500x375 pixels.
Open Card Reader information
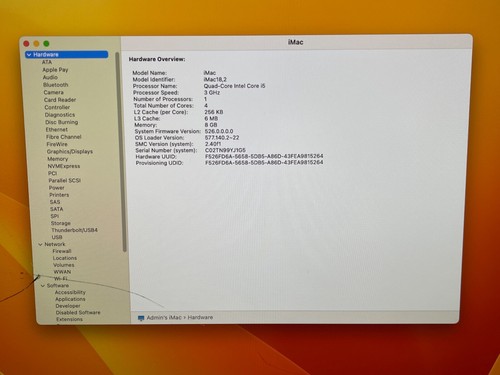60,100
